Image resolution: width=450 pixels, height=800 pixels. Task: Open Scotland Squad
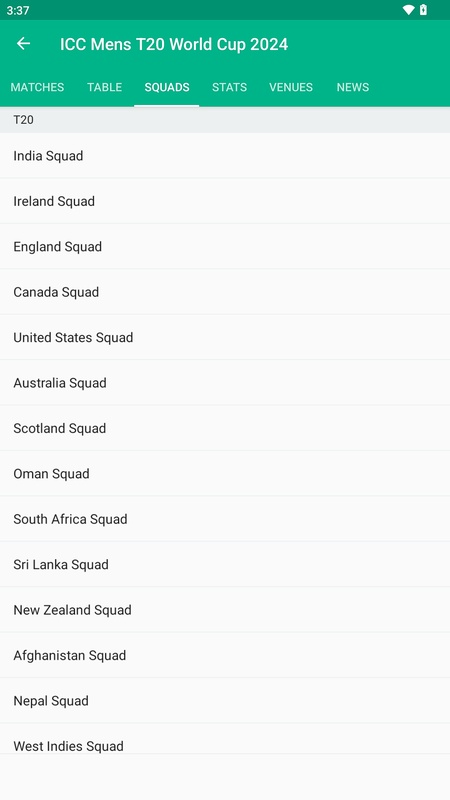(225, 428)
